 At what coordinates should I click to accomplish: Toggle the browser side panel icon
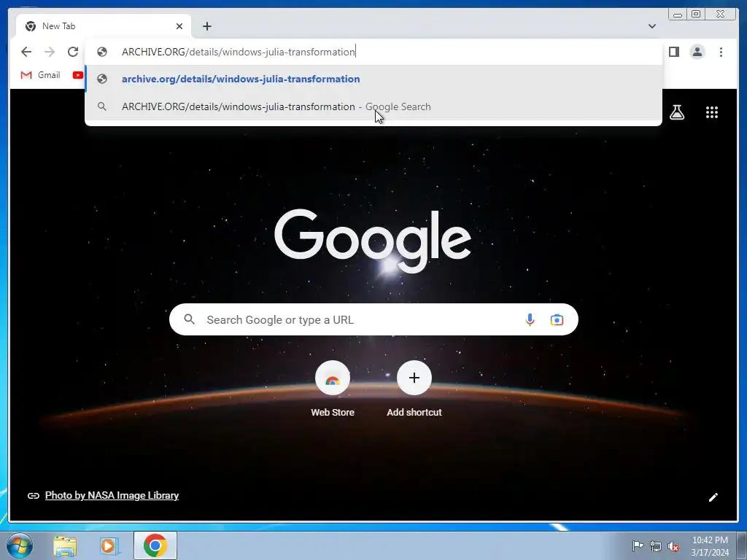point(673,52)
